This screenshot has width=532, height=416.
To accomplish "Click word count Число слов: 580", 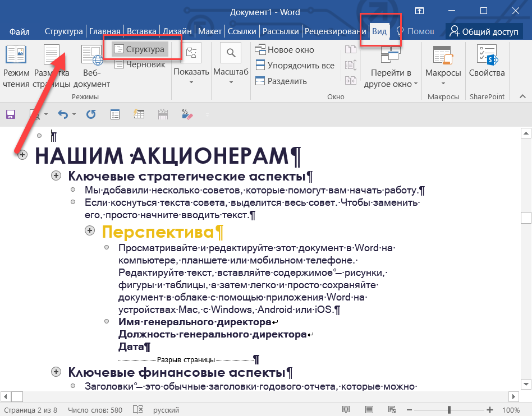I will coord(95,410).
